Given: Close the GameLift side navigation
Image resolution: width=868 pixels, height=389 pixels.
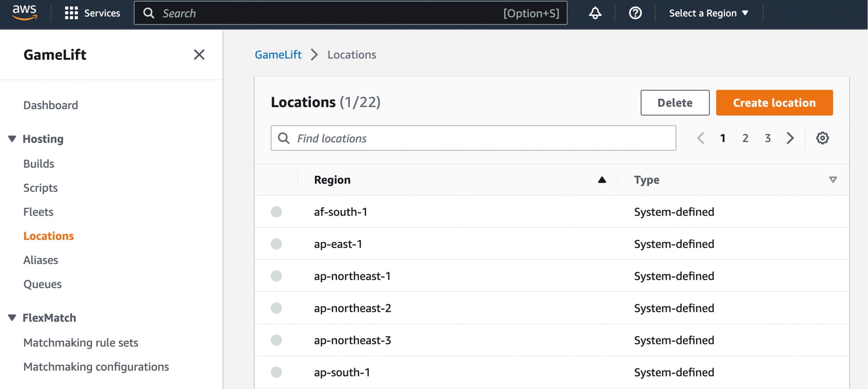Looking at the screenshot, I should (199, 55).
